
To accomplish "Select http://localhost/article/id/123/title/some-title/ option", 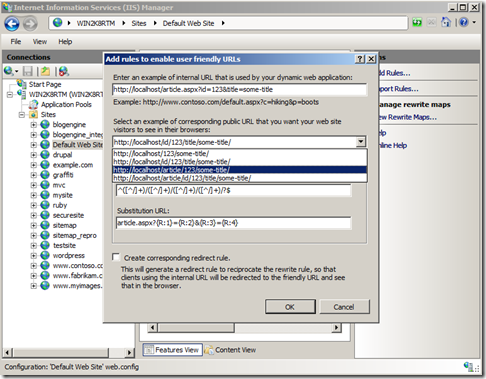I will 240,178.
